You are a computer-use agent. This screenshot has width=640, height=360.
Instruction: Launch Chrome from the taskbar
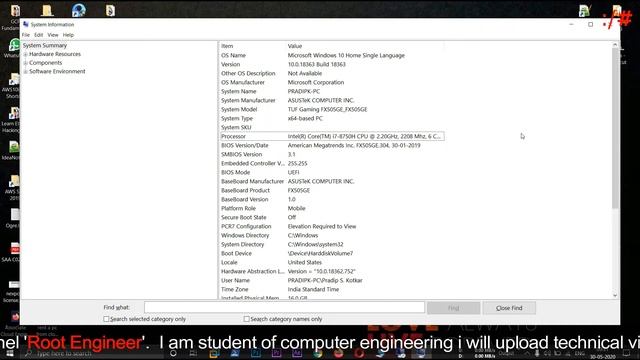(x=318, y=353)
